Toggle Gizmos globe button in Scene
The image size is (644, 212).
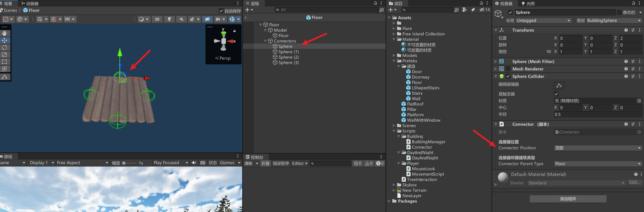[232, 19]
